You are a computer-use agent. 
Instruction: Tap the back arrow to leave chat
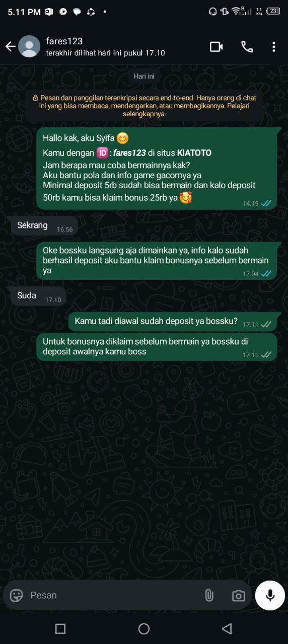10,47
